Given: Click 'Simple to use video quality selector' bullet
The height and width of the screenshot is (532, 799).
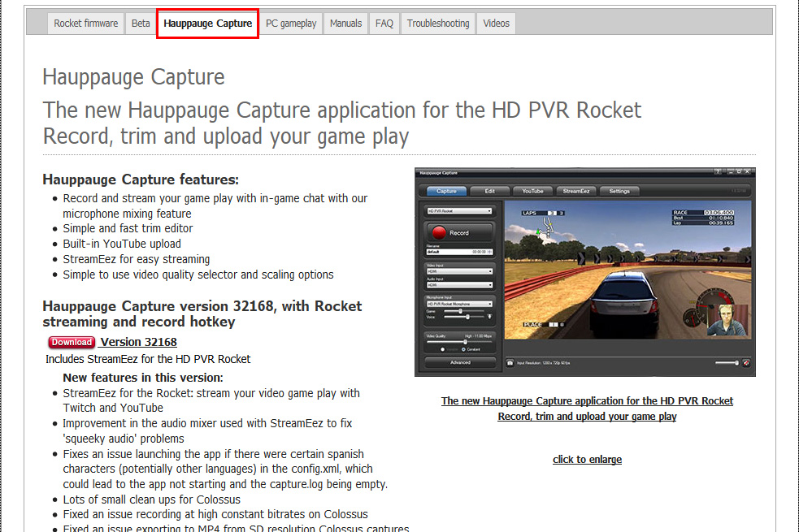Looking at the screenshot, I should coord(198,275).
